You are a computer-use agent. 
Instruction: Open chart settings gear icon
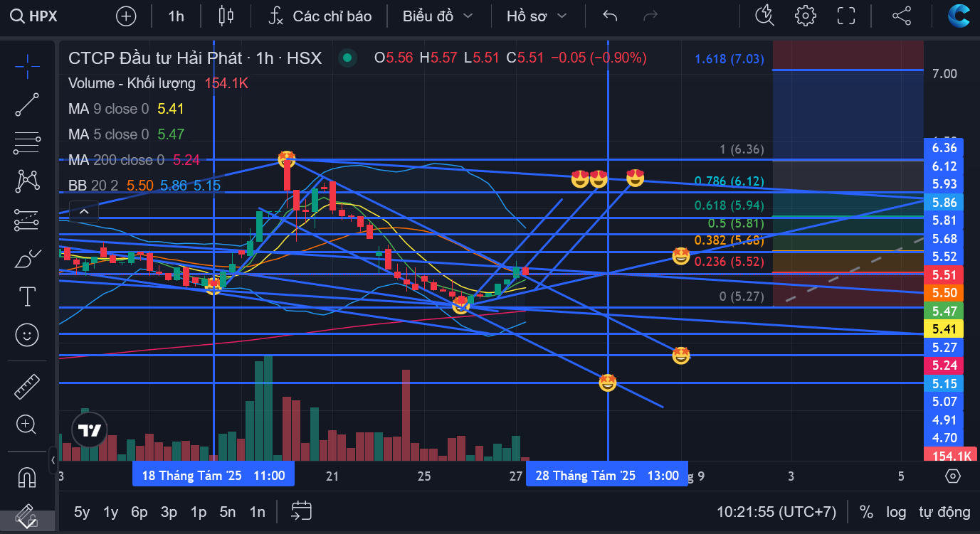[x=805, y=16]
